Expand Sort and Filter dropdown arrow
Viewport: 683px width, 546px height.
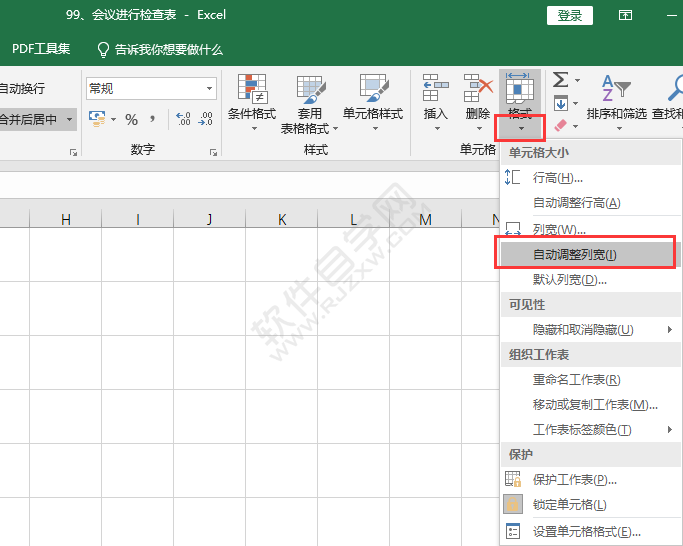[x=619, y=129]
